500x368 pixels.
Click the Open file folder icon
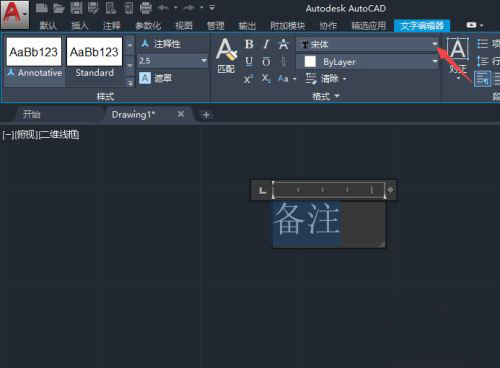point(59,8)
